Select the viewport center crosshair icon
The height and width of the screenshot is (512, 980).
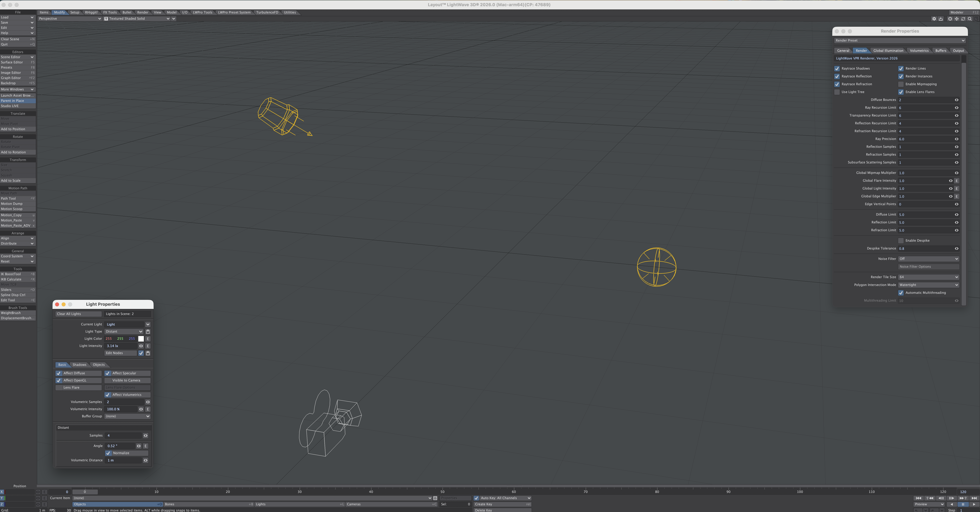[x=950, y=19]
